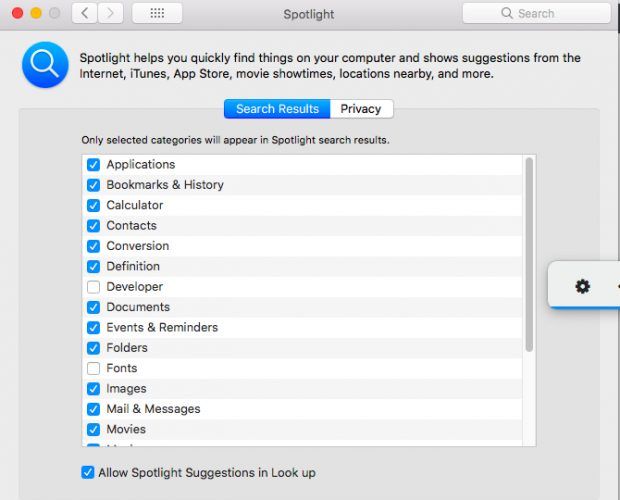Go back with the left chevron button
The image size is (620, 500).
85,13
